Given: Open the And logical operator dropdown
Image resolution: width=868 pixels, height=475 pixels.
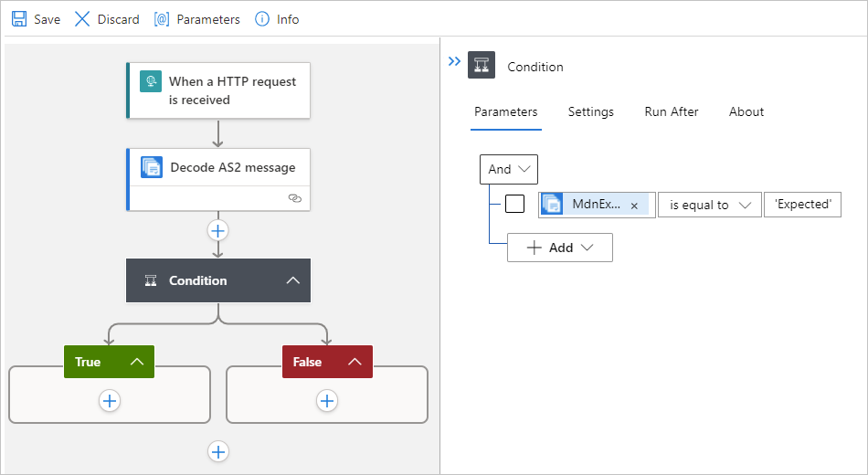Looking at the screenshot, I should pos(509,169).
